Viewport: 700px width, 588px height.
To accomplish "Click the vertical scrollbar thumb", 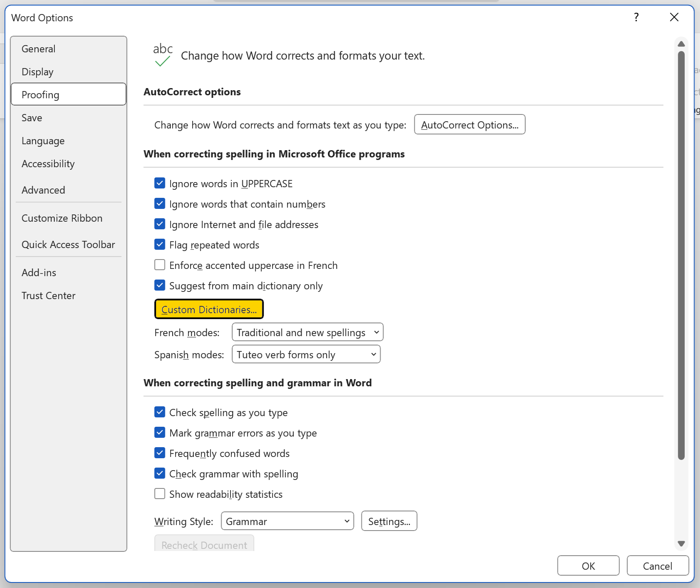I will [x=681, y=255].
